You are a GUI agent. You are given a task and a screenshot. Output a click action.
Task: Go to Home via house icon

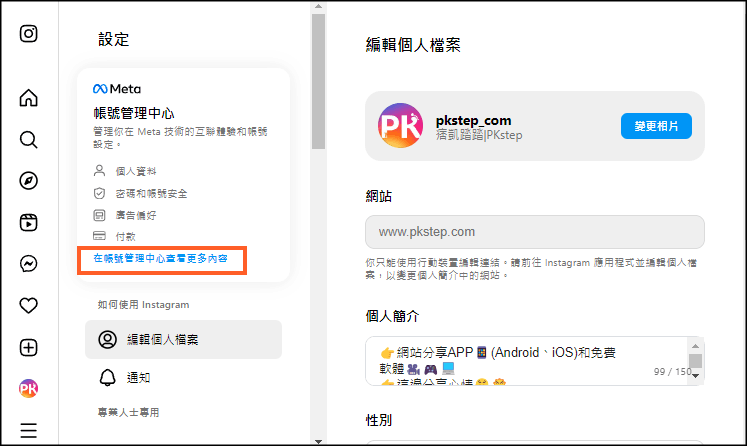(x=29, y=98)
